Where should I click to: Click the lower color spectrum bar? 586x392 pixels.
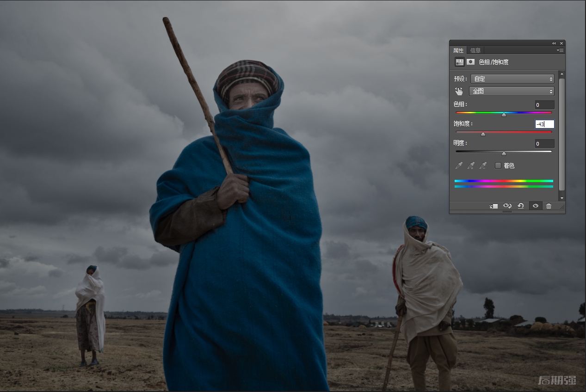pos(504,187)
